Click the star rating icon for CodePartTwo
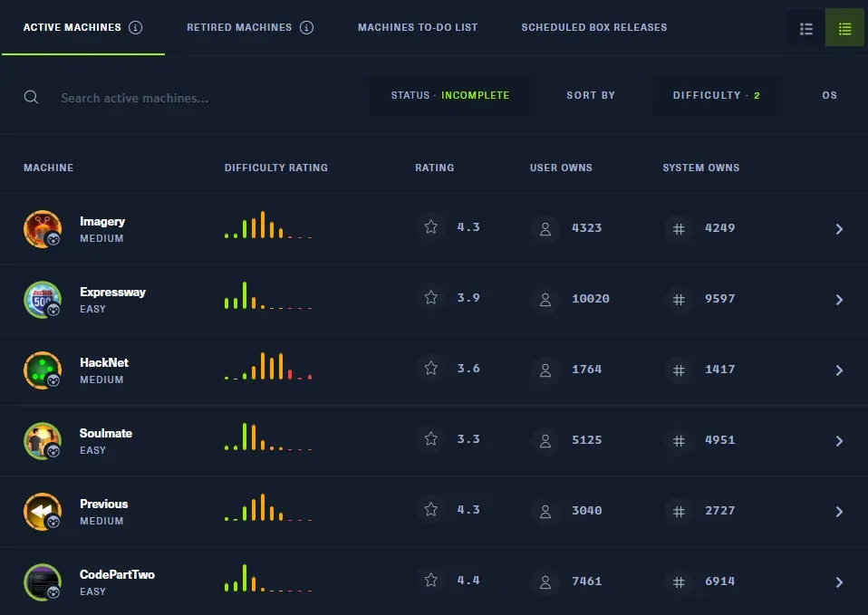Viewport: 868px width, 615px height. [x=431, y=581]
